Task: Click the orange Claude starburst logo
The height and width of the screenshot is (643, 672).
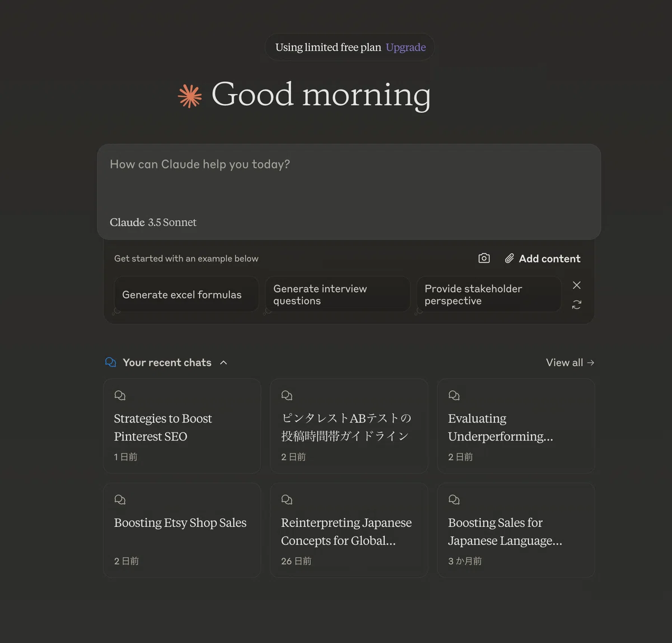Action: coord(190,96)
